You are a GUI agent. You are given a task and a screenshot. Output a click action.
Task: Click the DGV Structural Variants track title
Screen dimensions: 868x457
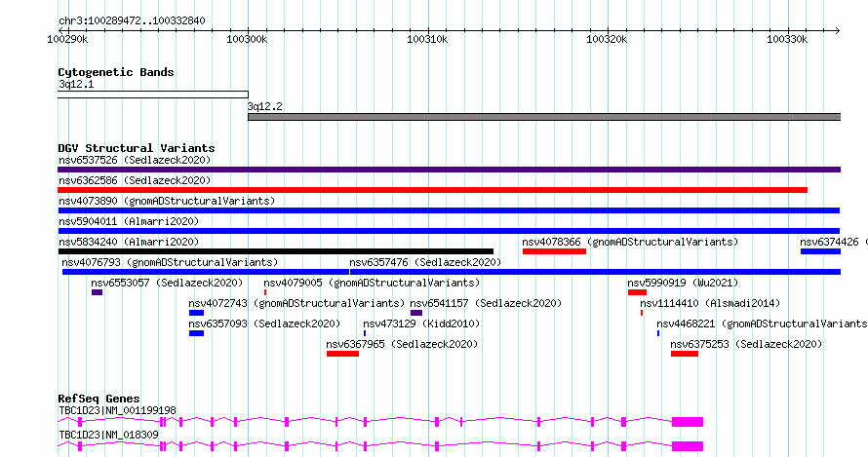coord(137,148)
